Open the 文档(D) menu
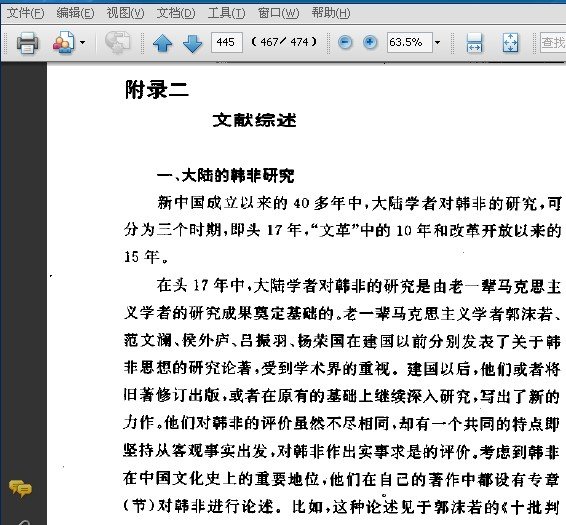This screenshot has width=566, height=525. pos(176,13)
